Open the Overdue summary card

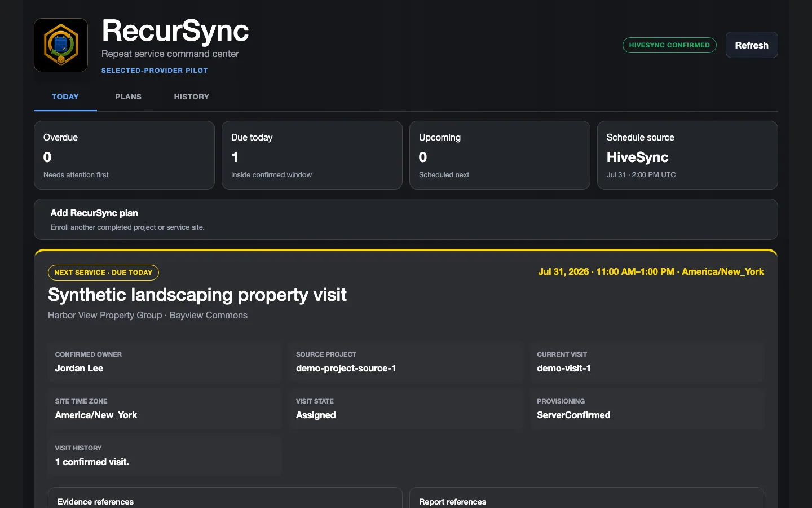pyautogui.click(x=124, y=155)
